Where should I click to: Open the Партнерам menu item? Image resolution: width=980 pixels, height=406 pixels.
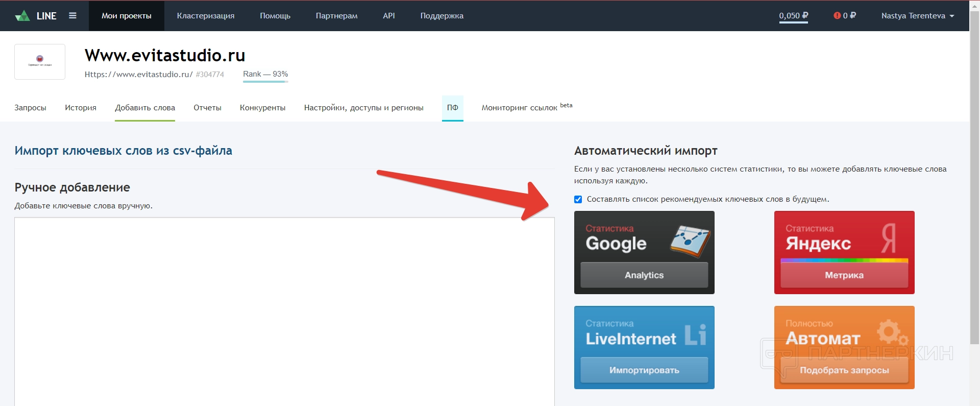pos(337,16)
